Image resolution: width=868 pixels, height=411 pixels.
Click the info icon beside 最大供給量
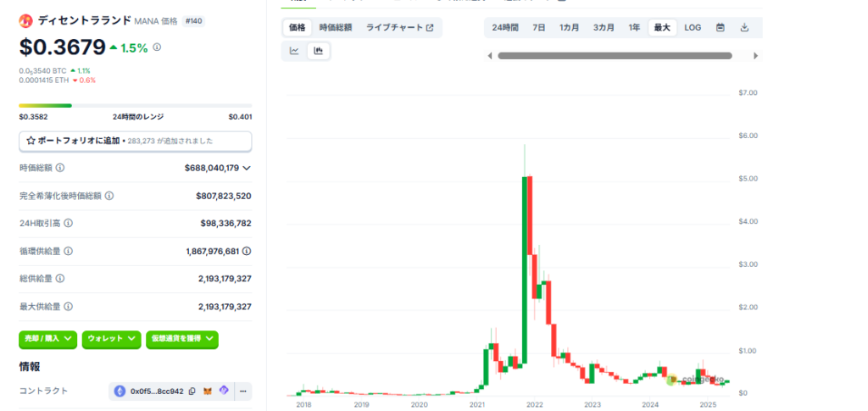(x=68, y=307)
